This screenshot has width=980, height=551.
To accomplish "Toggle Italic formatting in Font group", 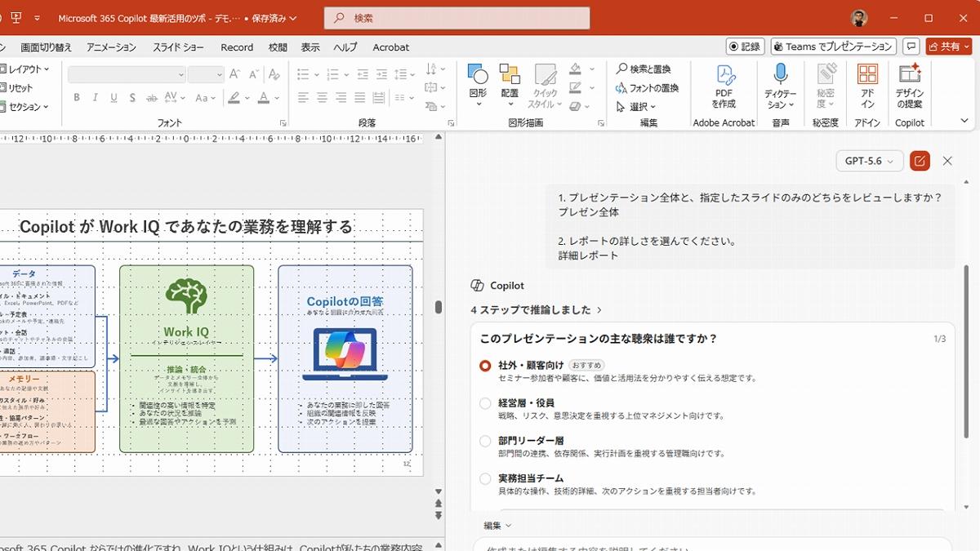I will tap(96, 98).
